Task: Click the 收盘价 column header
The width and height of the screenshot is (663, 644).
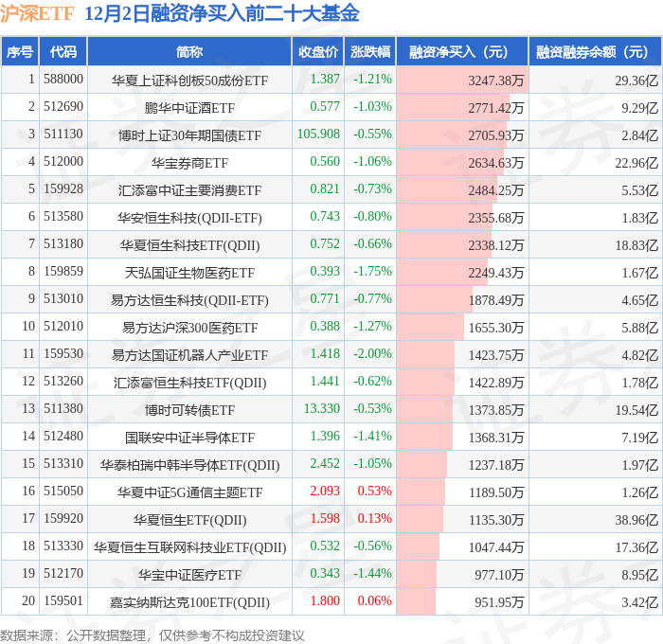Action: click(x=318, y=52)
